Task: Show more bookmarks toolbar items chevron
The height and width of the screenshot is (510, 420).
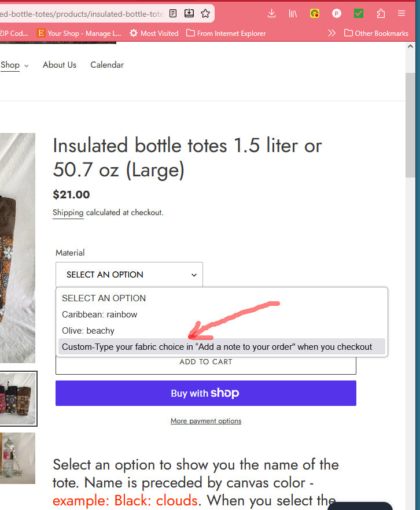Action: pos(331,33)
